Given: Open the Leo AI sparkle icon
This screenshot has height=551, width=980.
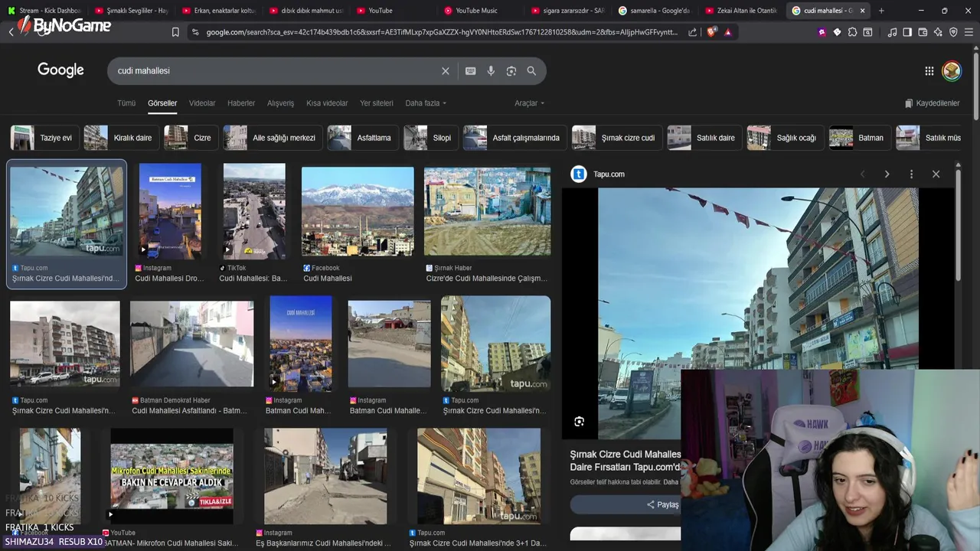Looking at the screenshot, I should point(938,32).
